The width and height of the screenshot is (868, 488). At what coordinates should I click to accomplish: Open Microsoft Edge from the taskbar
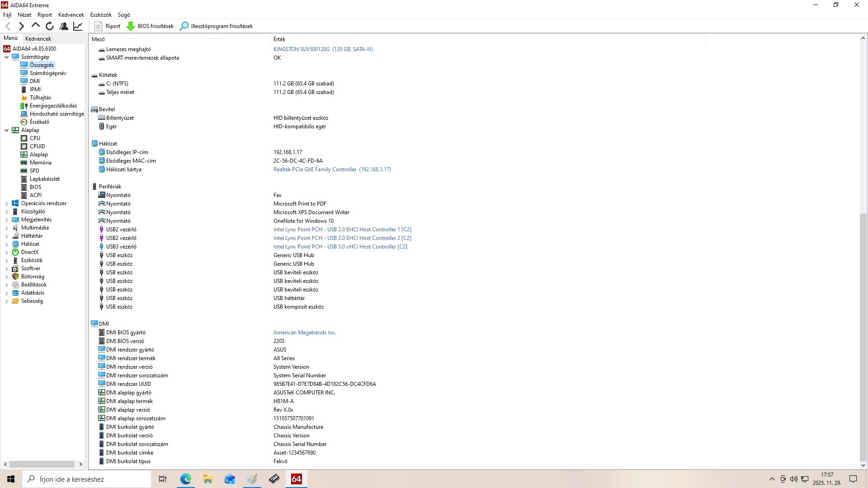pos(185,479)
